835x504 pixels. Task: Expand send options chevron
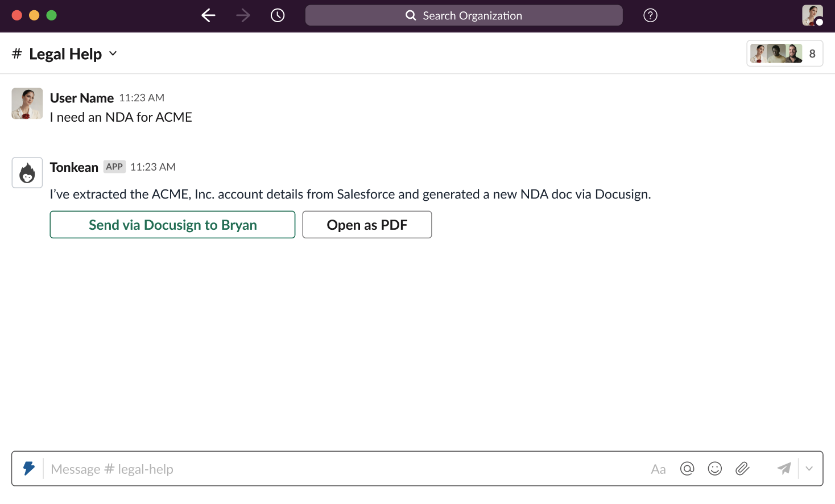click(x=809, y=469)
